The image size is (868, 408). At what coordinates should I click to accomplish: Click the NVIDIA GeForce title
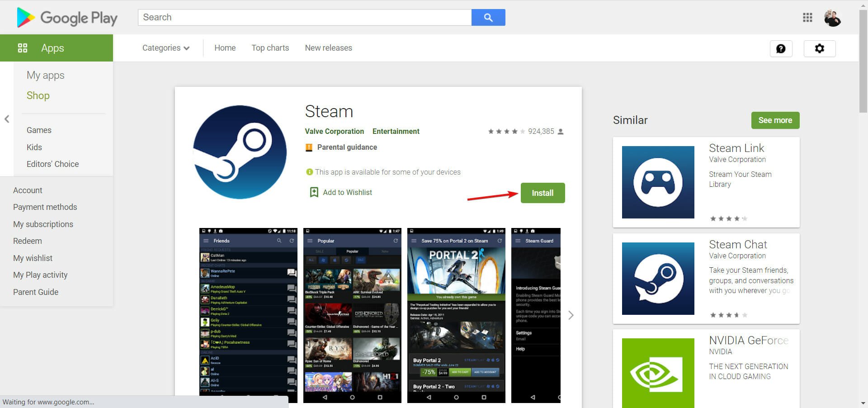coord(749,341)
